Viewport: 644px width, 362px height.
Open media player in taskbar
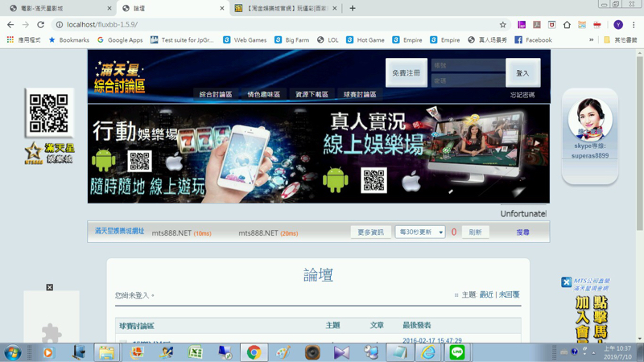(x=48, y=352)
